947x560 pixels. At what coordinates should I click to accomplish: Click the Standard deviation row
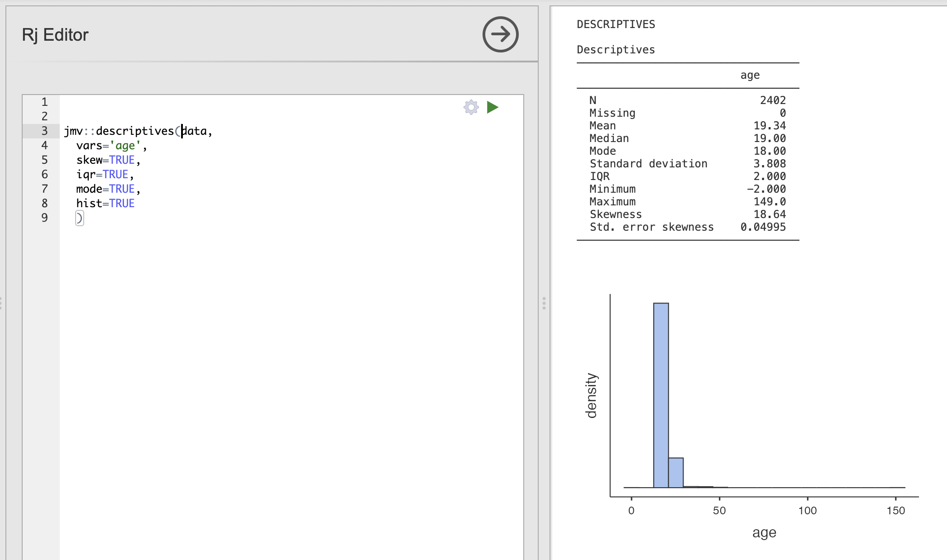688,164
